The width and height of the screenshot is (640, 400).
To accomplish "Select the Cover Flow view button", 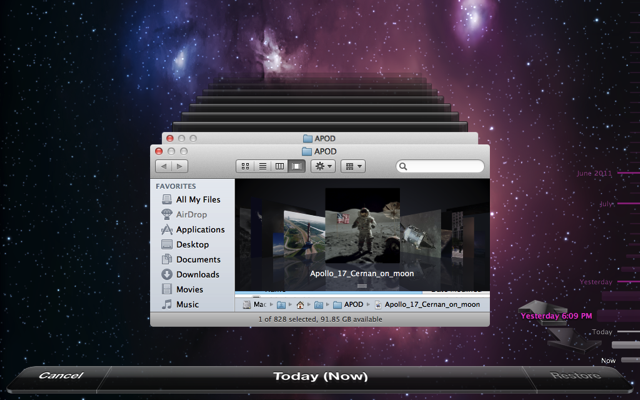I will point(297,166).
